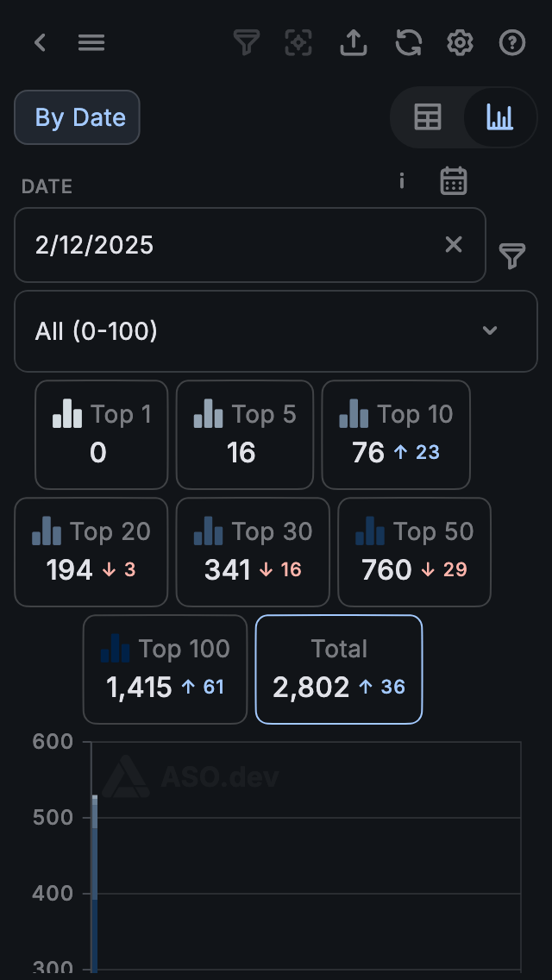The width and height of the screenshot is (552, 980).
Task: Select the Total stat card
Action: (339, 669)
